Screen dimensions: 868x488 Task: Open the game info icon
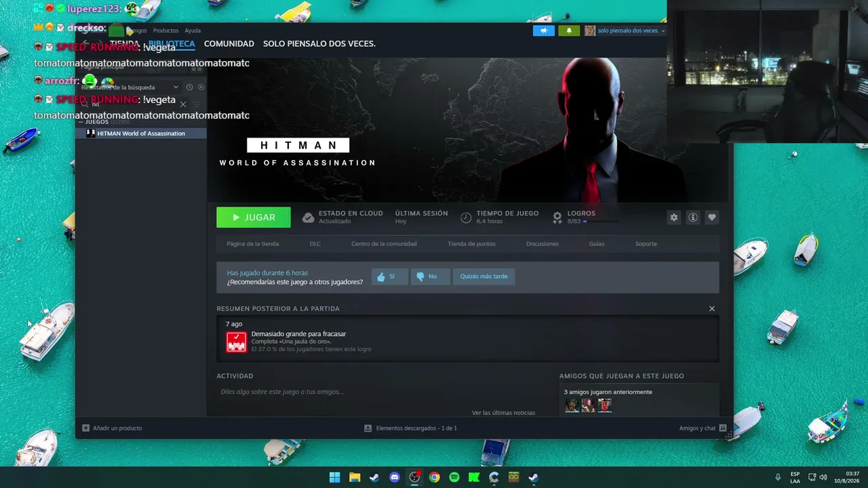pos(693,218)
